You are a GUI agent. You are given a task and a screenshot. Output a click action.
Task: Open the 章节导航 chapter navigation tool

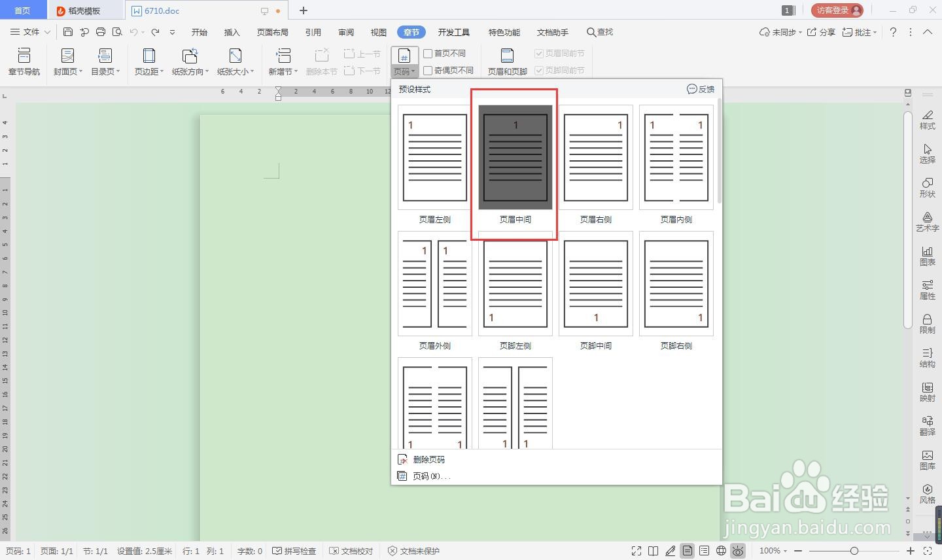coord(24,62)
